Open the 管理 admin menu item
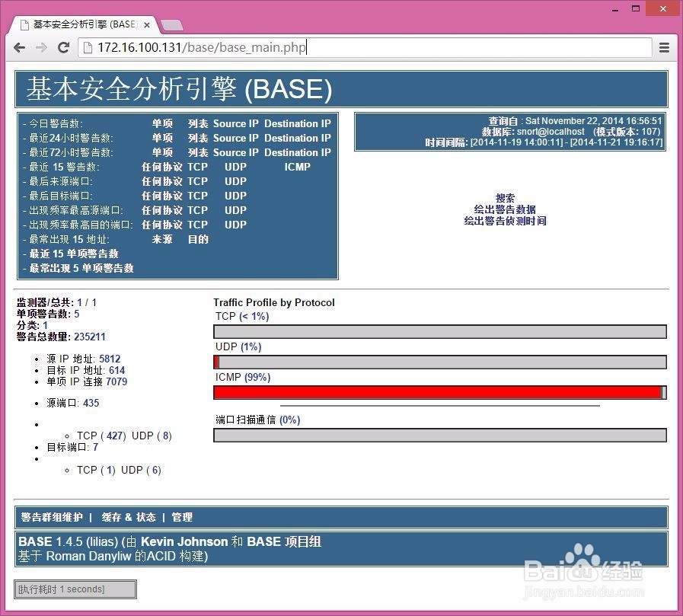The height and width of the screenshot is (616, 683). pyautogui.click(x=183, y=517)
